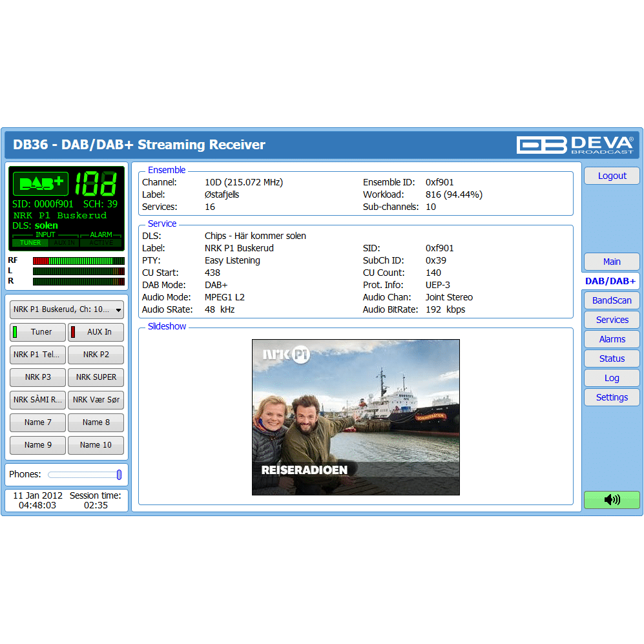The height and width of the screenshot is (644, 644).
Task: Switch input to Tuner
Action: click(x=37, y=332)
